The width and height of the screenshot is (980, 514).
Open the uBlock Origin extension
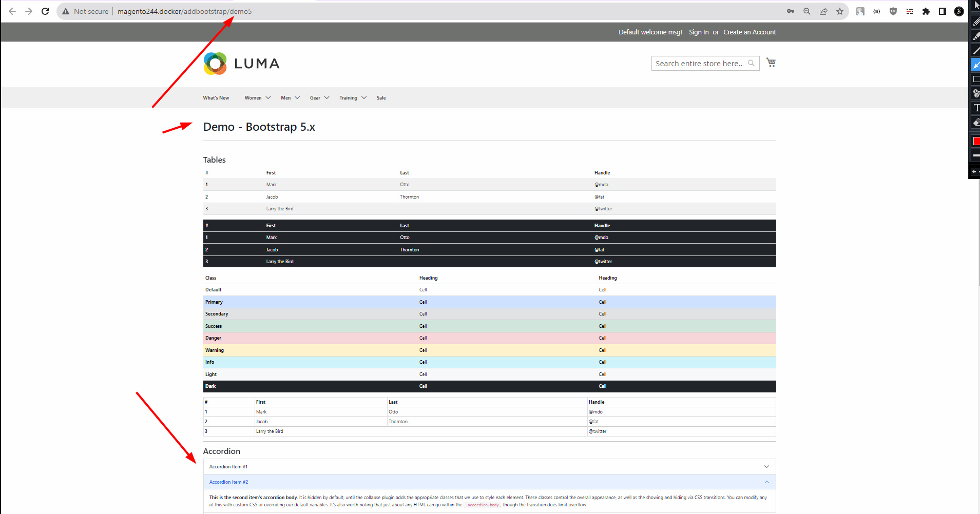pos(893,11)
